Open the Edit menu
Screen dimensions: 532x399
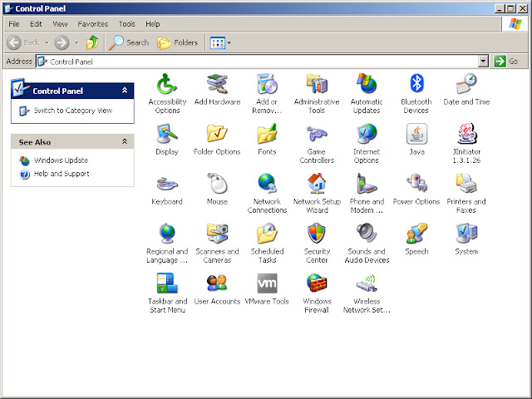point(36,24)
